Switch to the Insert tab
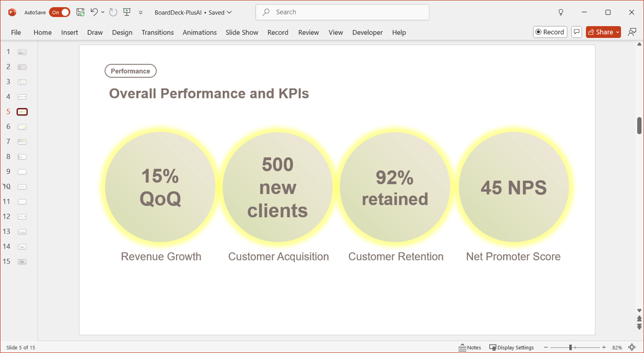The height and width of the screenshot is (353, 644). pyautogui.click(x=69, y=32)
